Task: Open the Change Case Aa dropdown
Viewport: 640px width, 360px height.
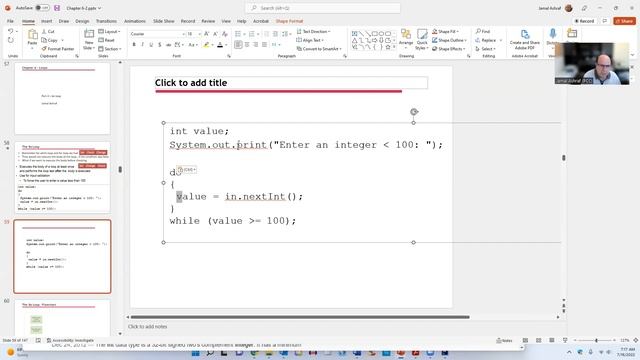Action: [192, 44]
